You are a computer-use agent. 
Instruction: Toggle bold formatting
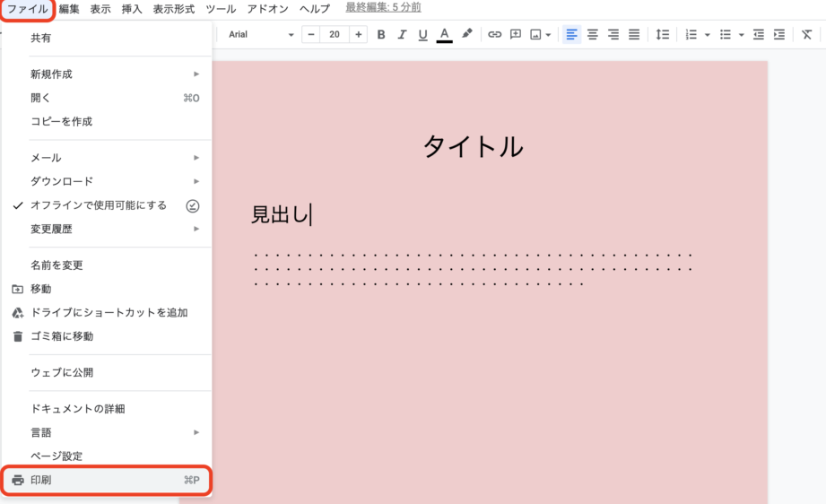click(381, 35)
